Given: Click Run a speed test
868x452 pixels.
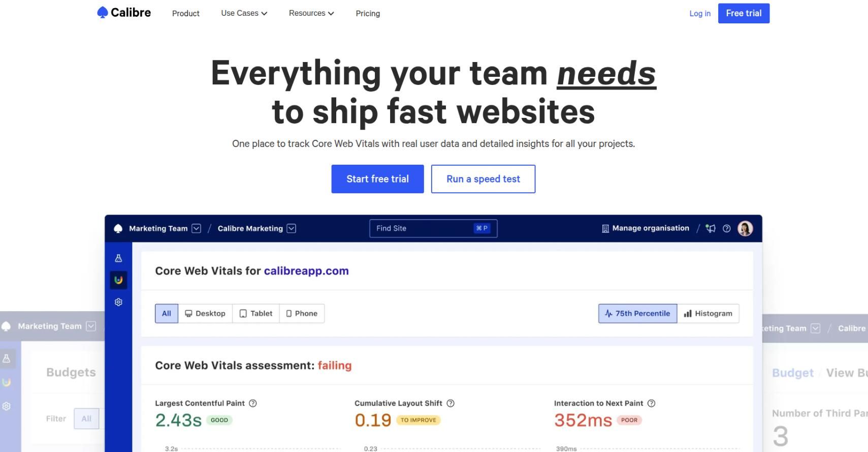Looking at the screenshot, I should 483,179.
